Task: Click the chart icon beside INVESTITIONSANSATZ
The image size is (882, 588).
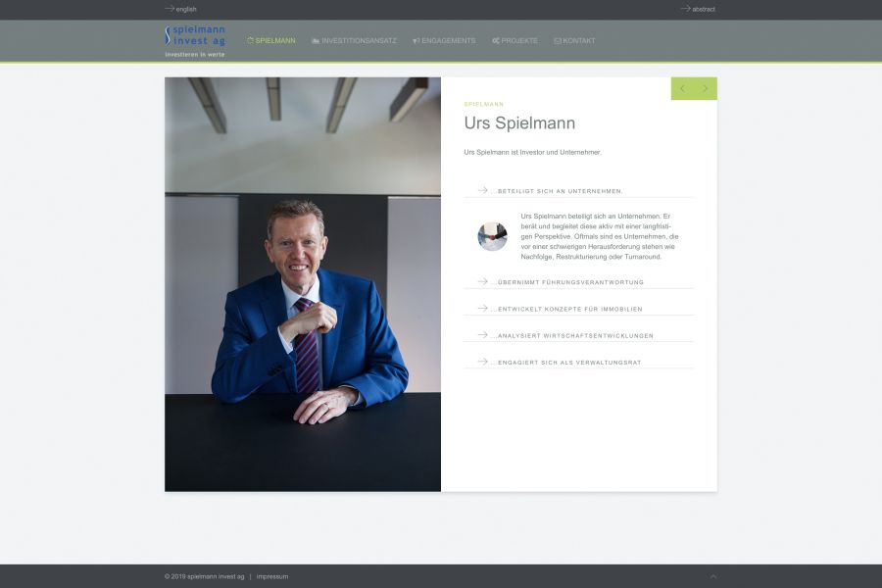Action: coord(316,40)
